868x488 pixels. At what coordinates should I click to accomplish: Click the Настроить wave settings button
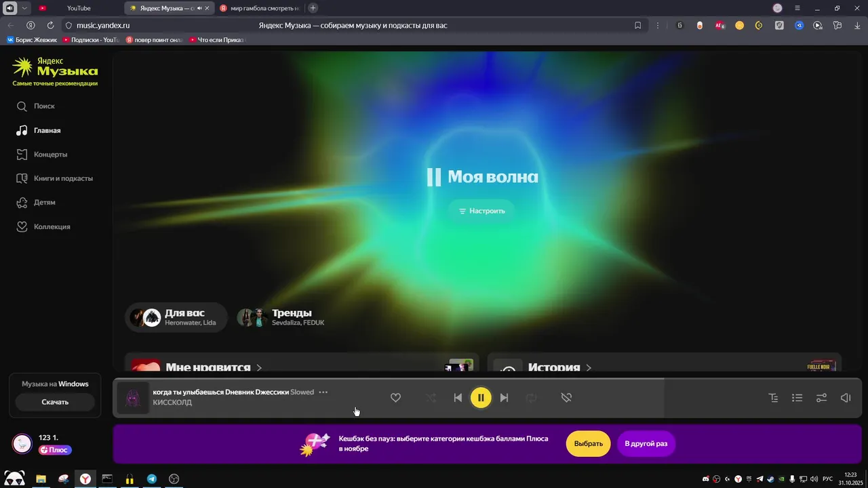click(x=481, y=211)
